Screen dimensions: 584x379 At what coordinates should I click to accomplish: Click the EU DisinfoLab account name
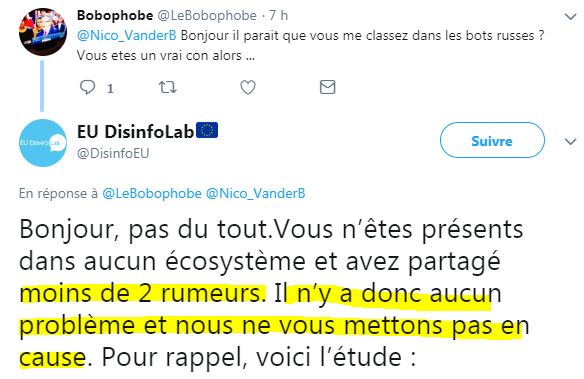[x=136, y=131]
